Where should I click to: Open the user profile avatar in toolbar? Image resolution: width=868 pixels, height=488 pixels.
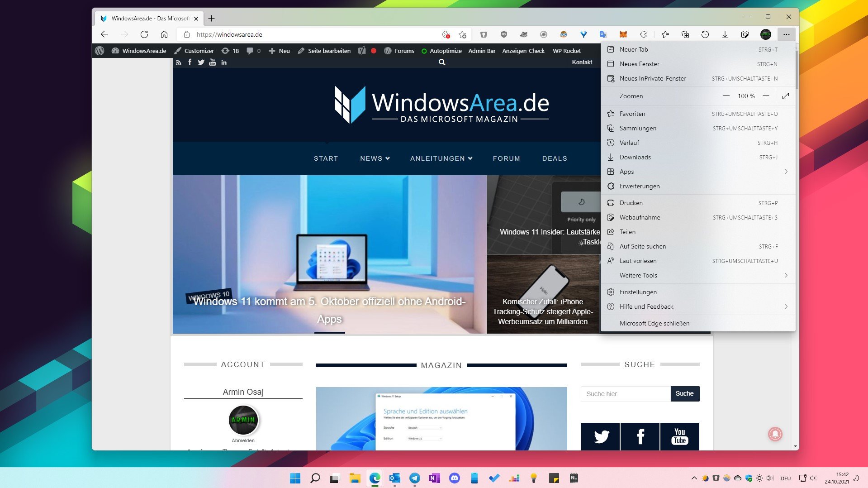(766, 34)
